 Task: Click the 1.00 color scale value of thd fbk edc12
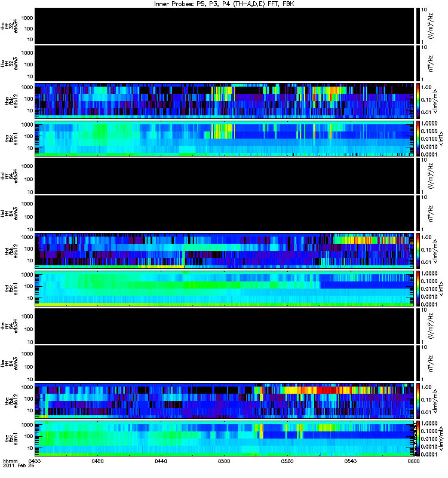point(426,237)
